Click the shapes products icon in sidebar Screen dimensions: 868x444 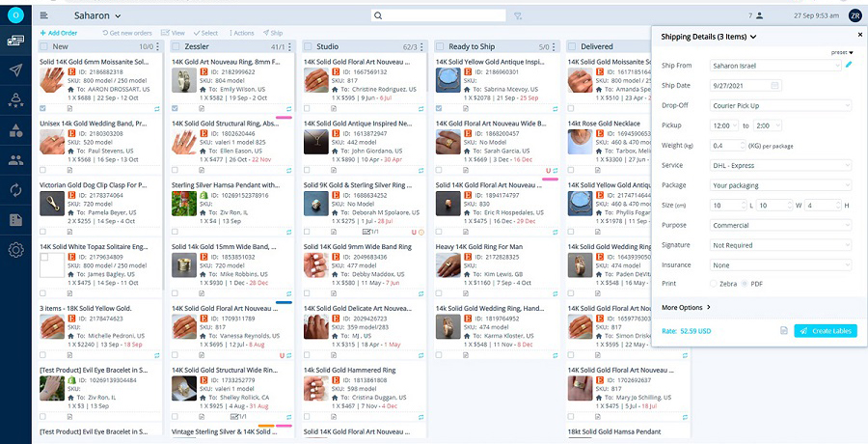tap(15, 130)
